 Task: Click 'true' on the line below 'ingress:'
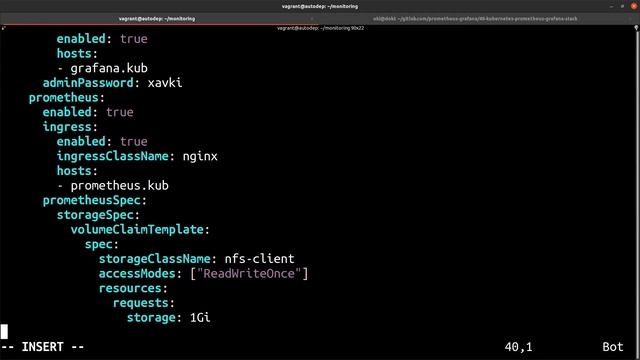coord(134,141)
